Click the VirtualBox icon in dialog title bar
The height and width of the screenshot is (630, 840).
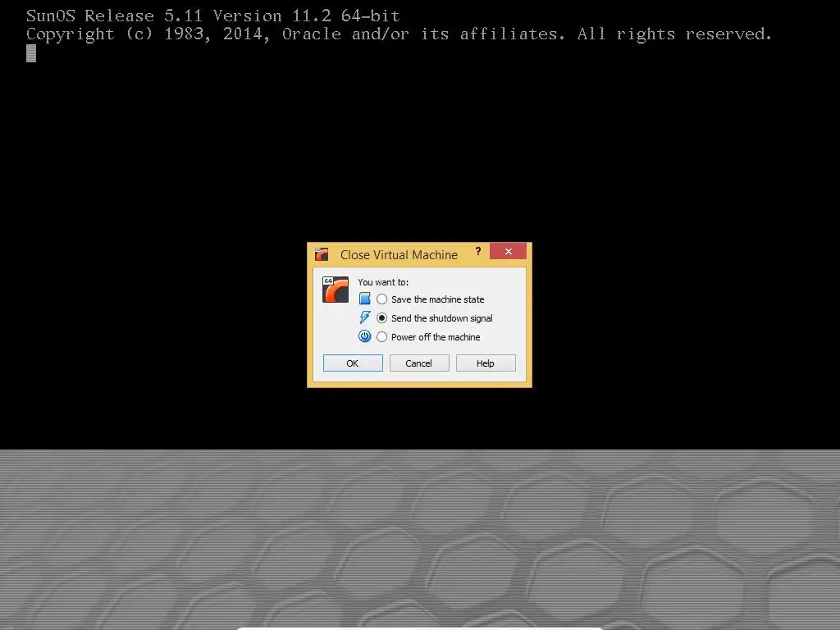(x=322, y=254)
